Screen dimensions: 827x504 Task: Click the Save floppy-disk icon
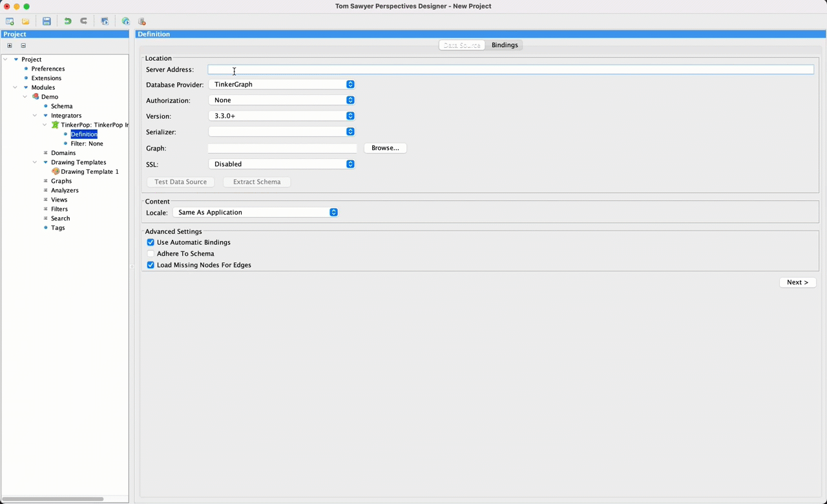(47, 21)
